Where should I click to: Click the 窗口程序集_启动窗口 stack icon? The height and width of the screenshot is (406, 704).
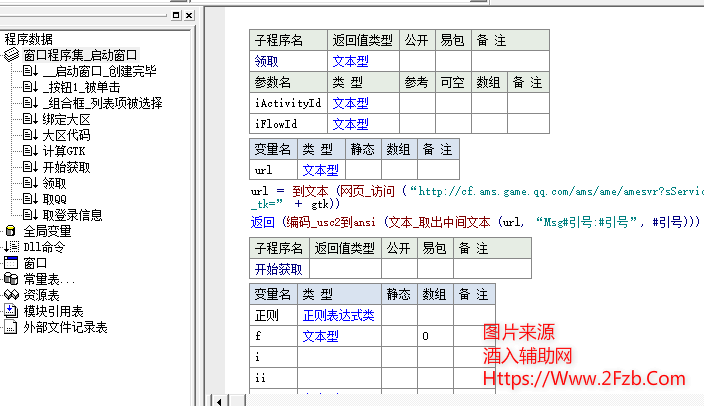click(x=11, y=55)
